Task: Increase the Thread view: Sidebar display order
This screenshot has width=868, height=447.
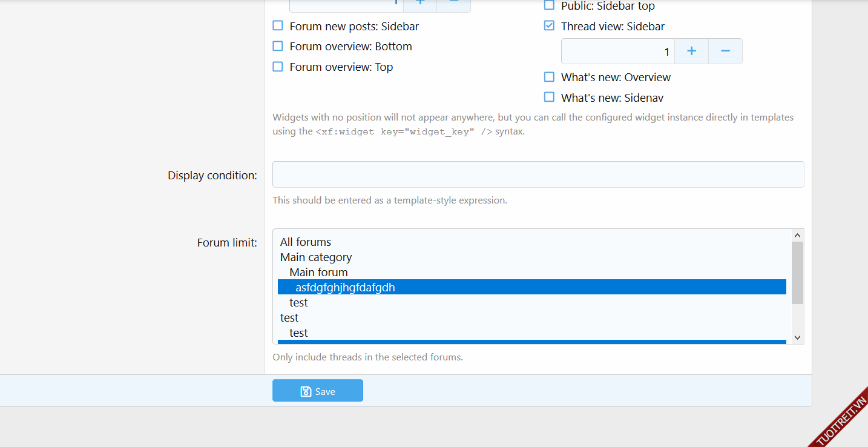Action: pyautogui.click(x=691, y=51)
